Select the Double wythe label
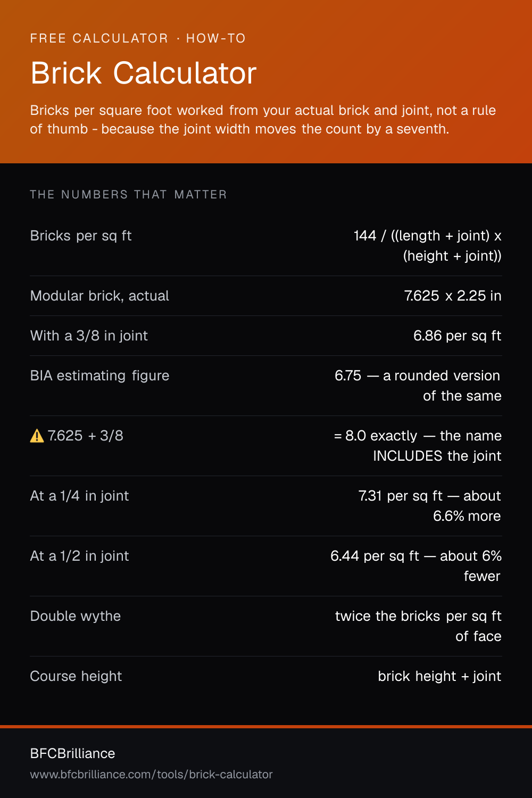532x798 pixels. [x=76, y=616]
